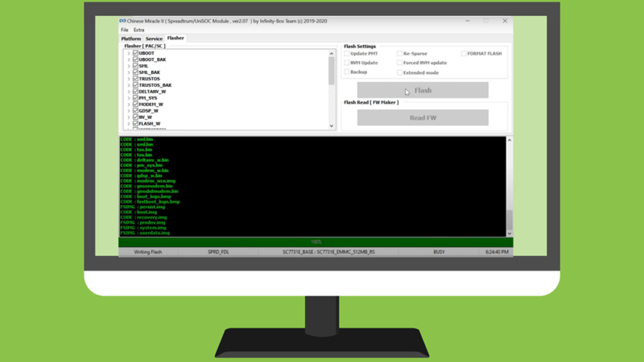The width and height of the screenshot is (644, 362).
Task: Expand the FLASH_W tree node
Action: coord(129,124)
